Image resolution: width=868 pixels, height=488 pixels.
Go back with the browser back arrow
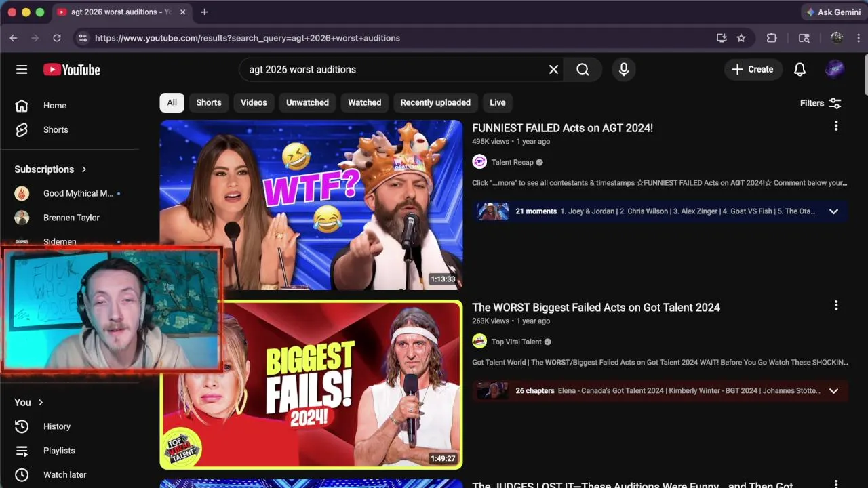tap(14, 38)
